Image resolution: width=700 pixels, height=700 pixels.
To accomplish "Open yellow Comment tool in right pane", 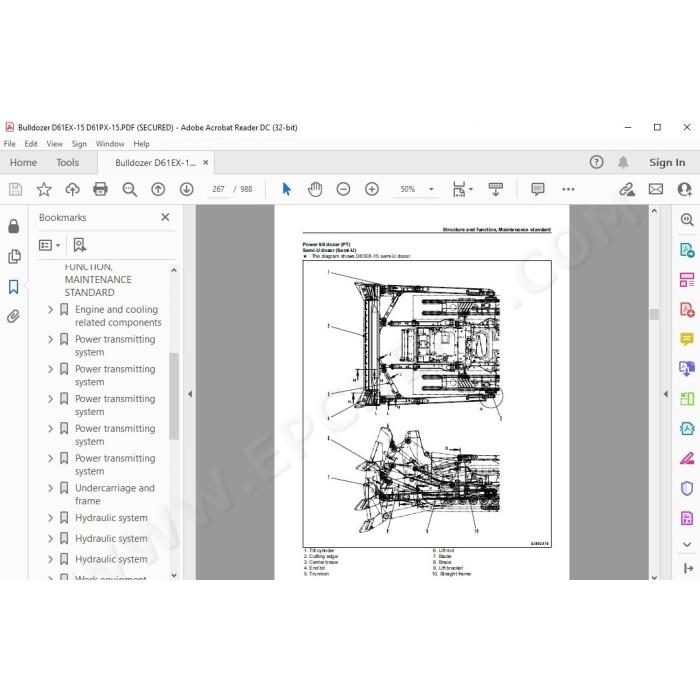I will (687, 339).
